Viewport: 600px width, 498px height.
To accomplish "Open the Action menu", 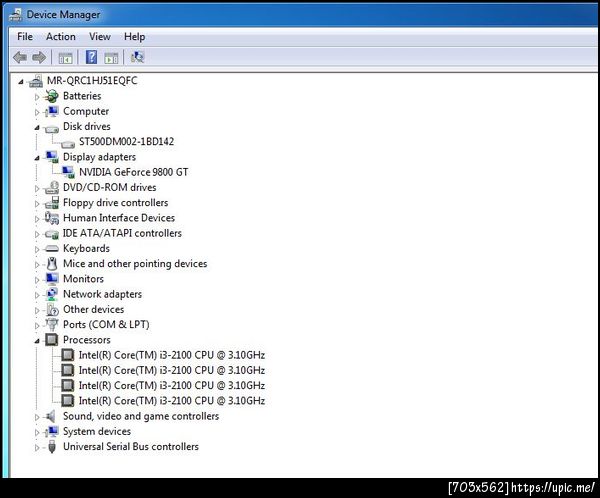I will 60,37.
